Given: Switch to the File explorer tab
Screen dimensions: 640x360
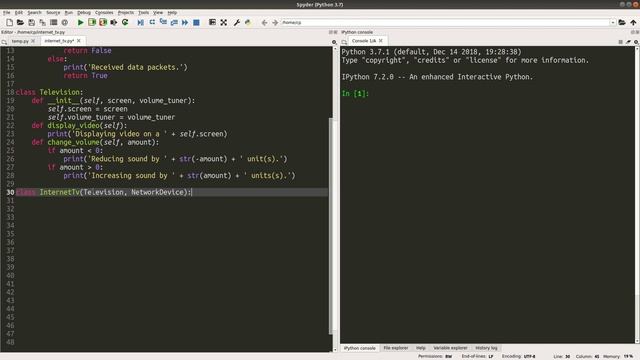Looking at the screenshot, I should [396, 348].
